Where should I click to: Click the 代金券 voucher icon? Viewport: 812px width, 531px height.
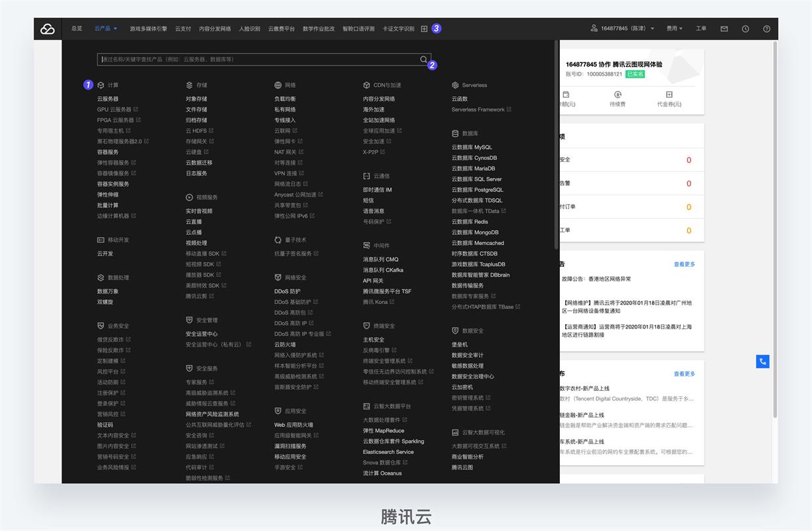(x=669, y=95)
